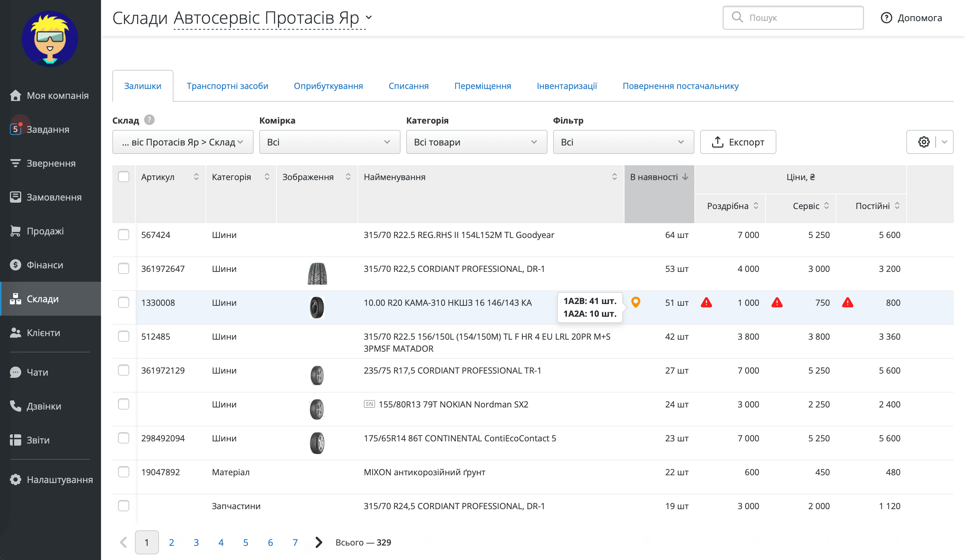Check the row with артикул 1330008

click(x=124, y=302)
